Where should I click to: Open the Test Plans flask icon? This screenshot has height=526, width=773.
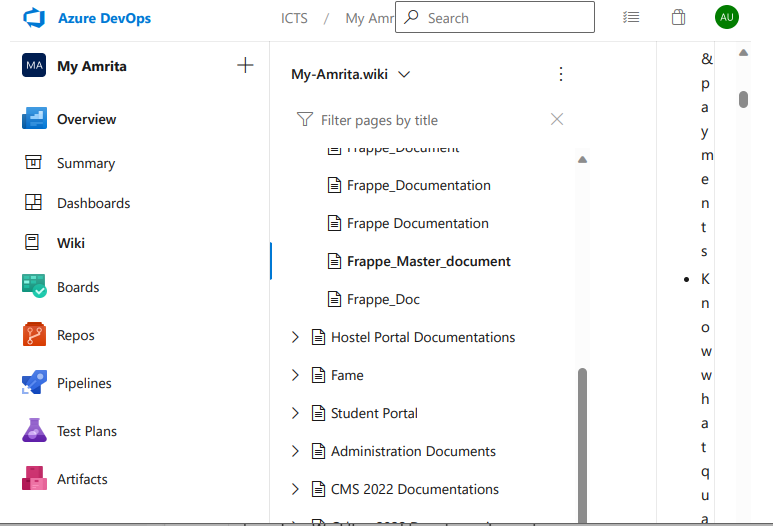(34, 431)
